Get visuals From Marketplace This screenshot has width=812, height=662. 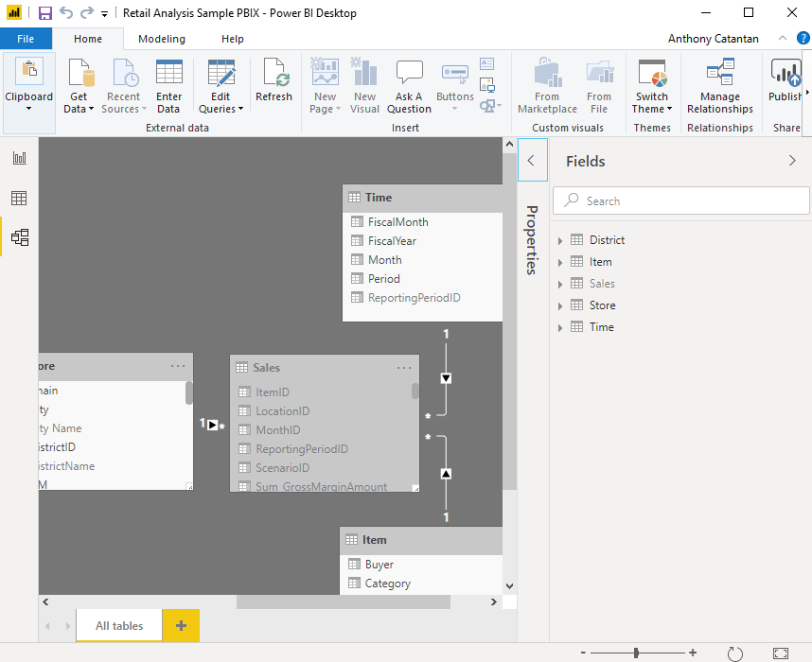click(547, 86)
